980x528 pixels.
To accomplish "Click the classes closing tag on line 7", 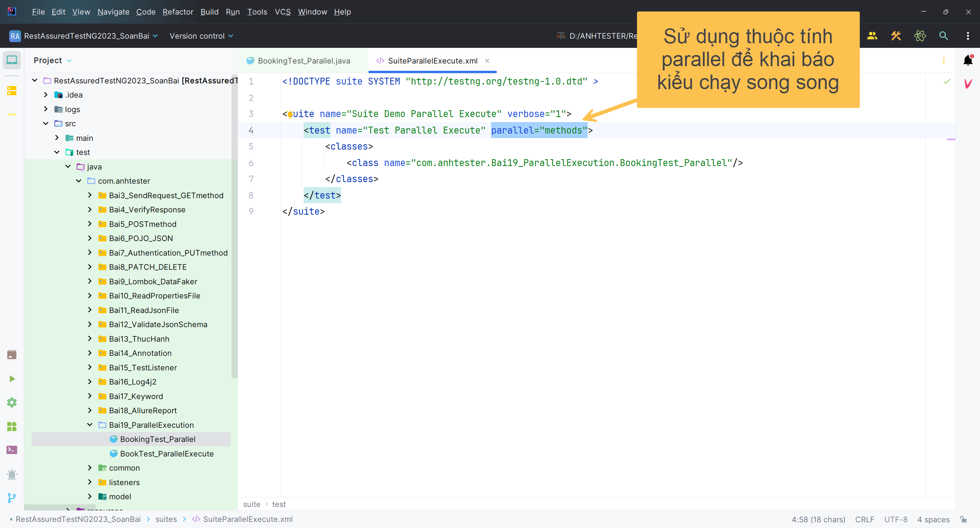I will [x=351, y=179].
